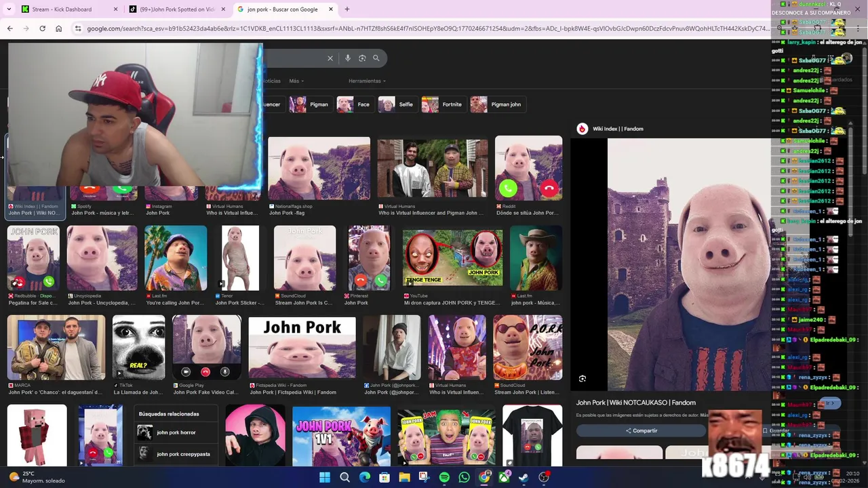Image resolution: width=868 pixels, height=488 pixels.
Task: Open Windows taskbar search
Action: click(344, 477)
